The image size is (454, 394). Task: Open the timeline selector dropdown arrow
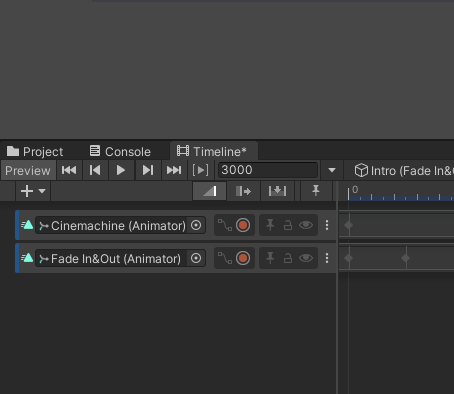point(332,170)
